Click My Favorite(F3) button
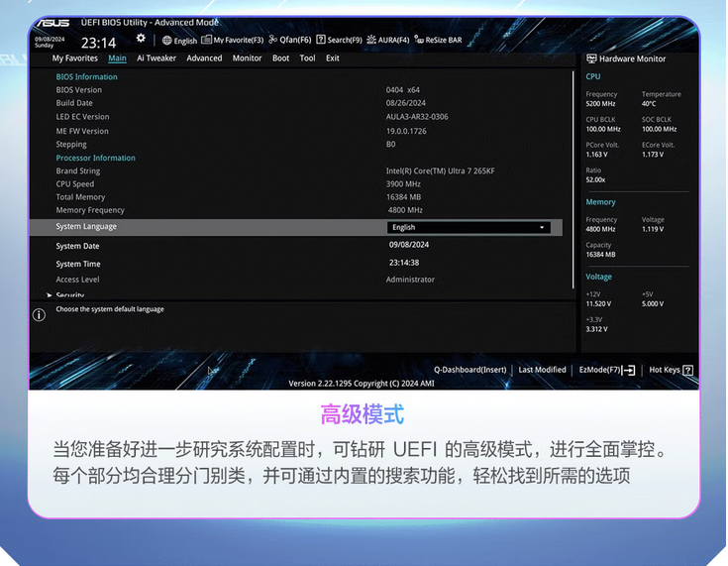 pos(232,40)
